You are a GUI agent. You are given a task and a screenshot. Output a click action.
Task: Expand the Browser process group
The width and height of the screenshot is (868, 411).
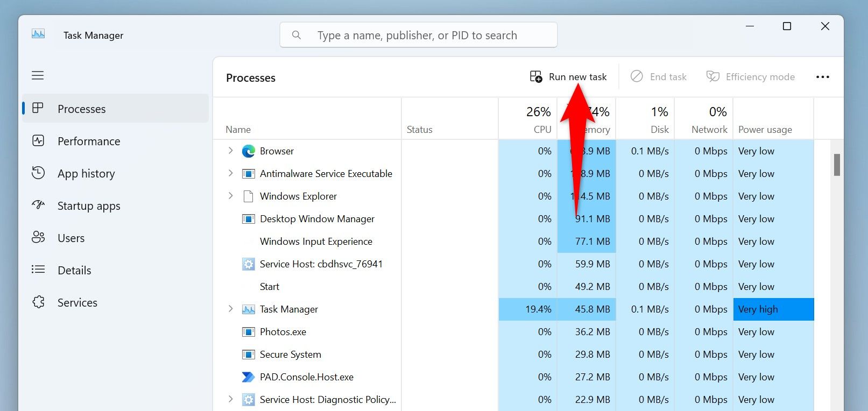(x=230, y=151)
